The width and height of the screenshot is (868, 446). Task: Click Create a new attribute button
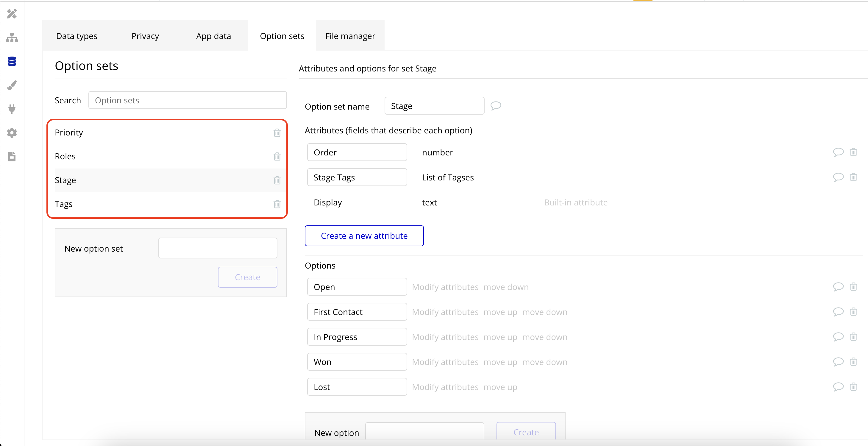coord(364,236)
